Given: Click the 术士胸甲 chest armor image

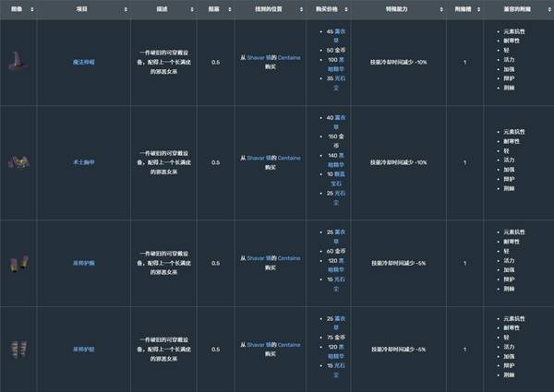Looking at the screenshot, I should pos(18,162).
